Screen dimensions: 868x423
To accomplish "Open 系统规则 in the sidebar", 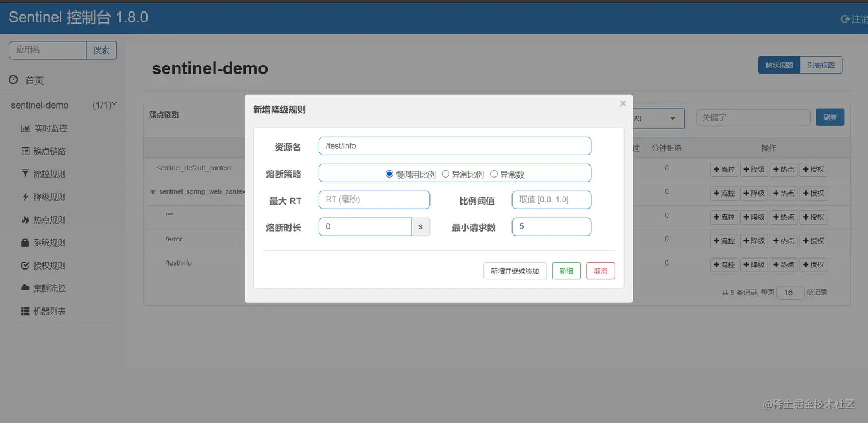I will 50,243.
